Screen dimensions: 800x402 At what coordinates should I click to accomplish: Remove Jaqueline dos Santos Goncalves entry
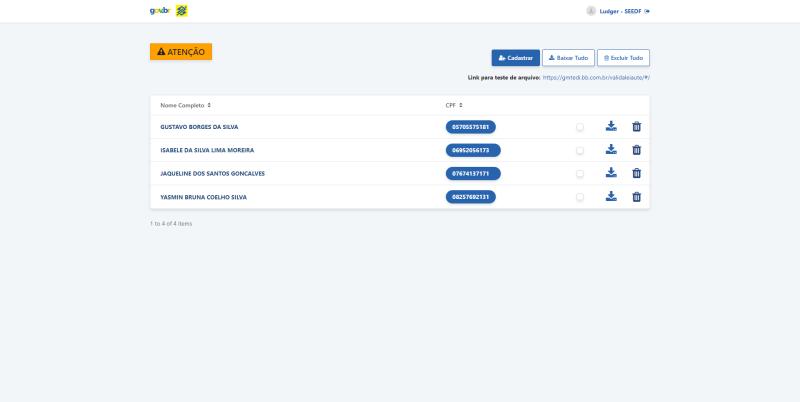point(636,173)
